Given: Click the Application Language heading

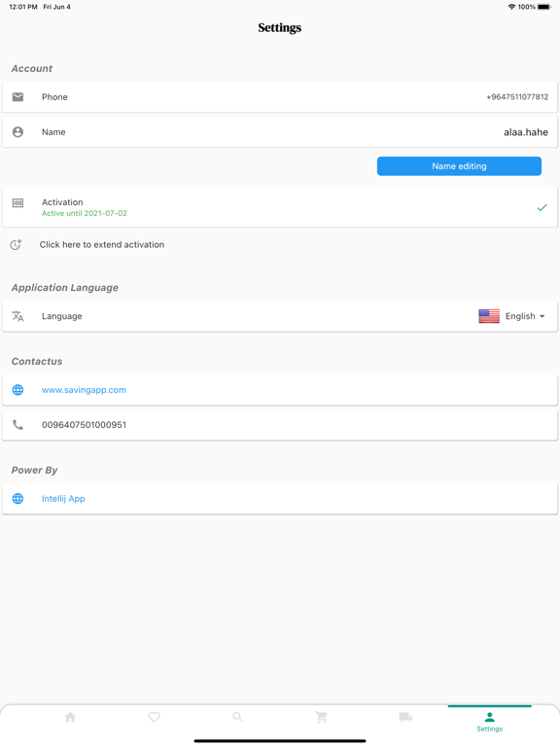Looking at the screenshot, I should [65, 288].
